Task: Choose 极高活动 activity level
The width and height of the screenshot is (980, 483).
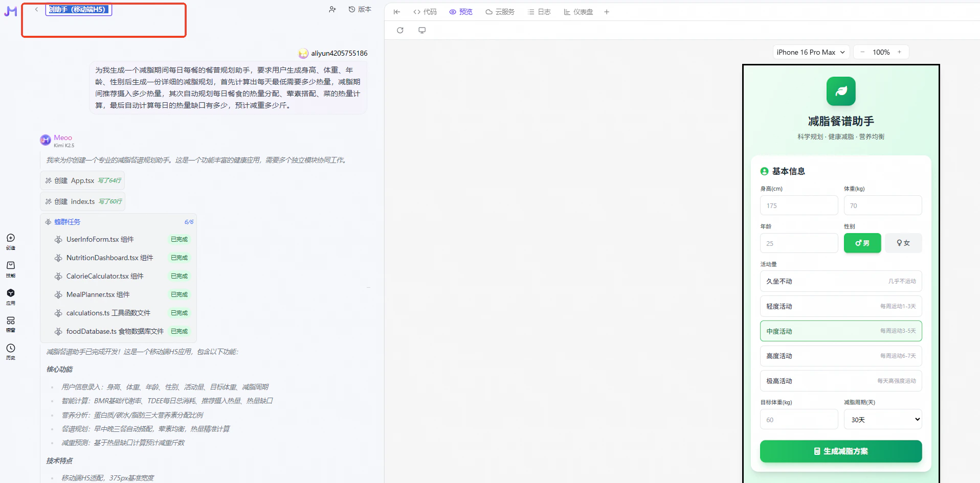Action: 841,381
